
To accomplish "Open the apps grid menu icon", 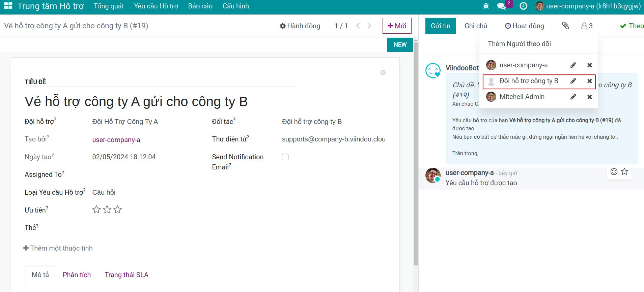I will coord(8,6).
